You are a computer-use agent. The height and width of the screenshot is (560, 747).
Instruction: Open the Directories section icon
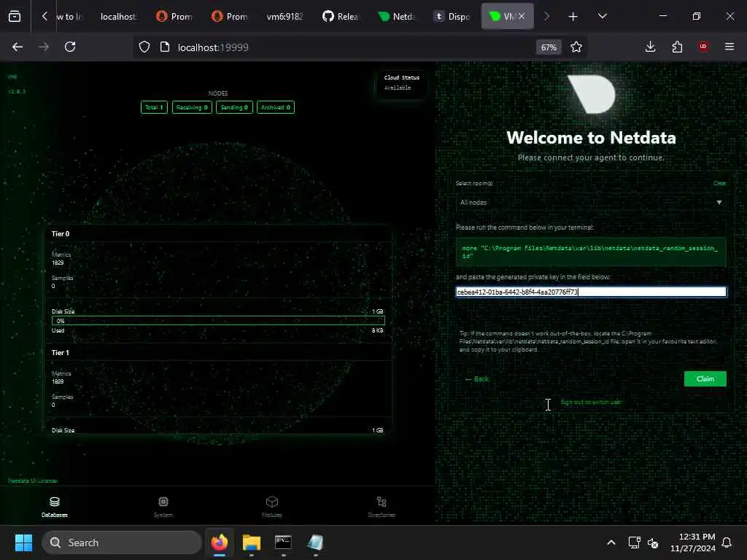tap(381, 502)
